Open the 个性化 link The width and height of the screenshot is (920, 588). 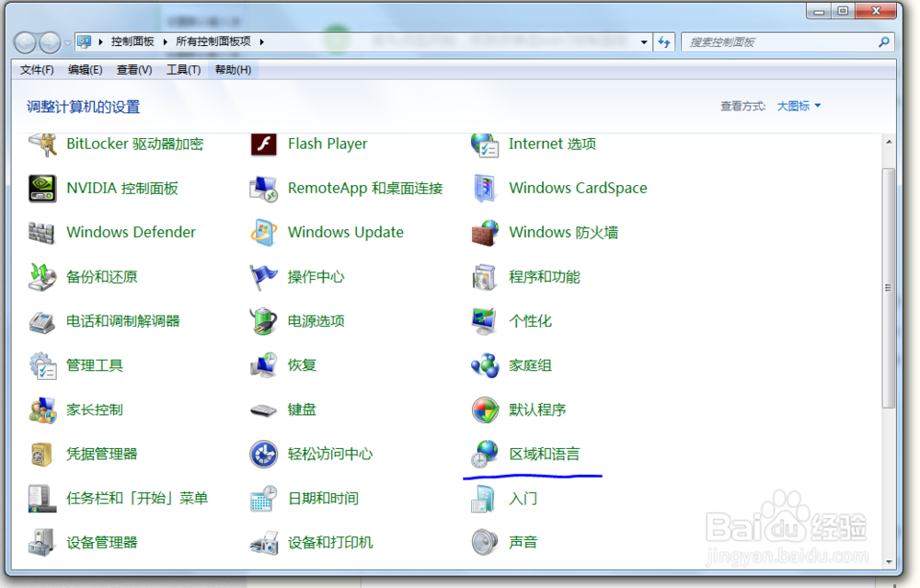pos(530,321)
